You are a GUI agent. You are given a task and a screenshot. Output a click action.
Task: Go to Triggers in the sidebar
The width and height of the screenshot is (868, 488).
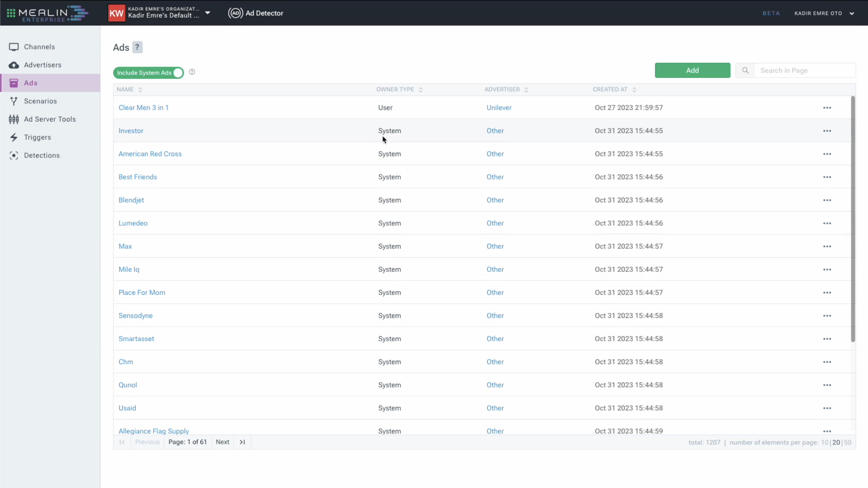click(50, 137)
